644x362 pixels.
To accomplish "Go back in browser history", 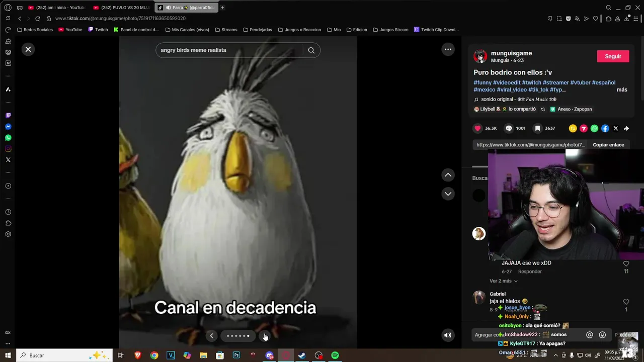I will [20, 19].
